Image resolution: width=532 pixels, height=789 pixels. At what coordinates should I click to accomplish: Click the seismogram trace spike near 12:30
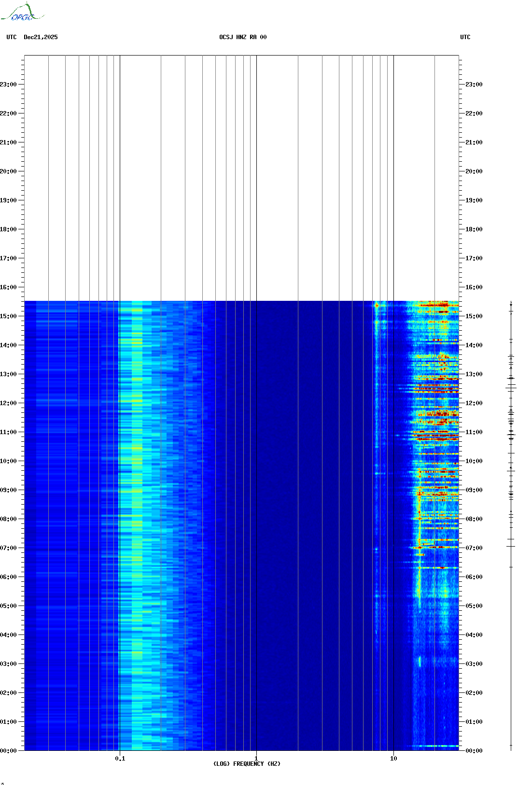coord(511,387)
